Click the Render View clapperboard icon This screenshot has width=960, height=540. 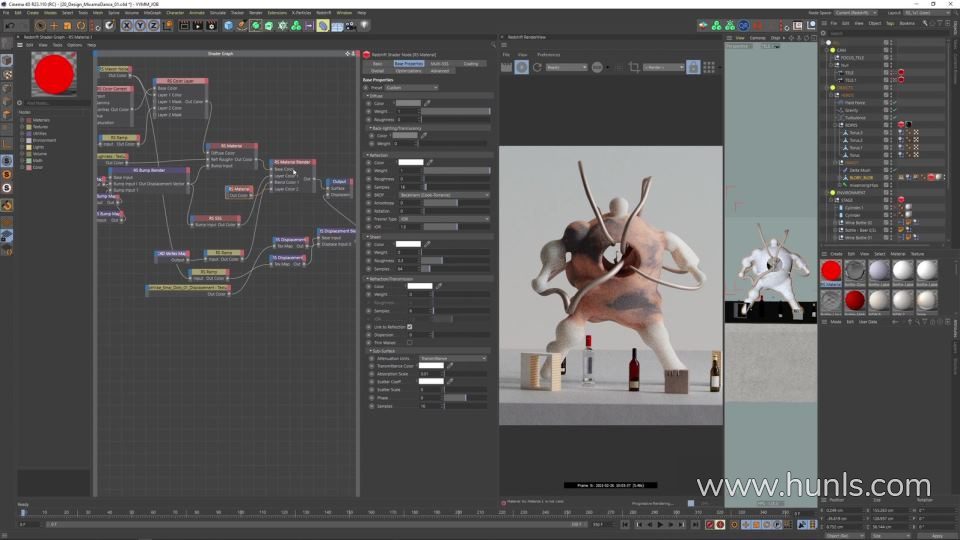(x=184, y=26)
